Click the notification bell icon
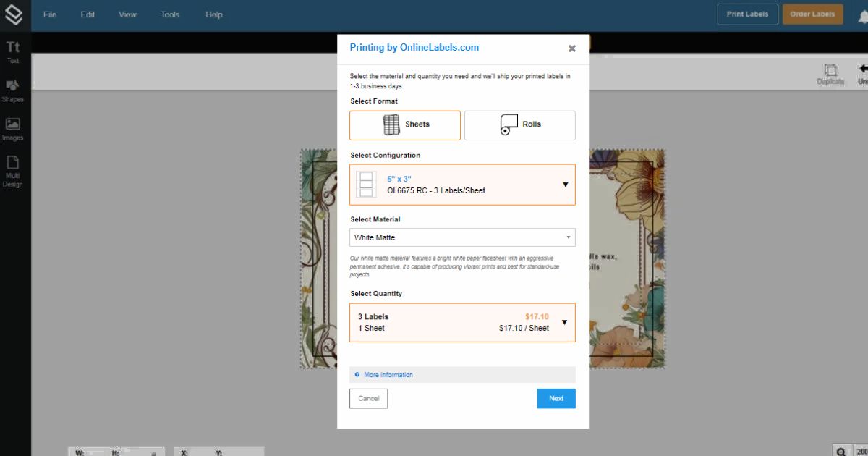 pyautogui.click(x=862, y=15)
